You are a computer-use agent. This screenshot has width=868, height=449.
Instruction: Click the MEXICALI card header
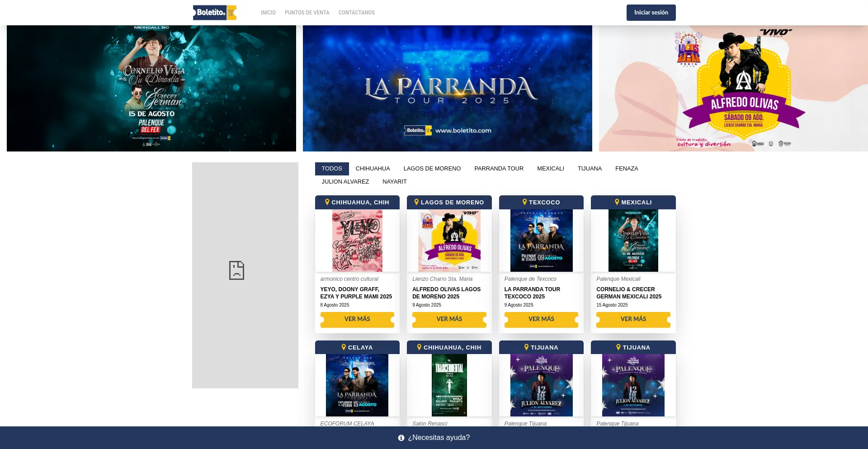(x=633, y=202)
